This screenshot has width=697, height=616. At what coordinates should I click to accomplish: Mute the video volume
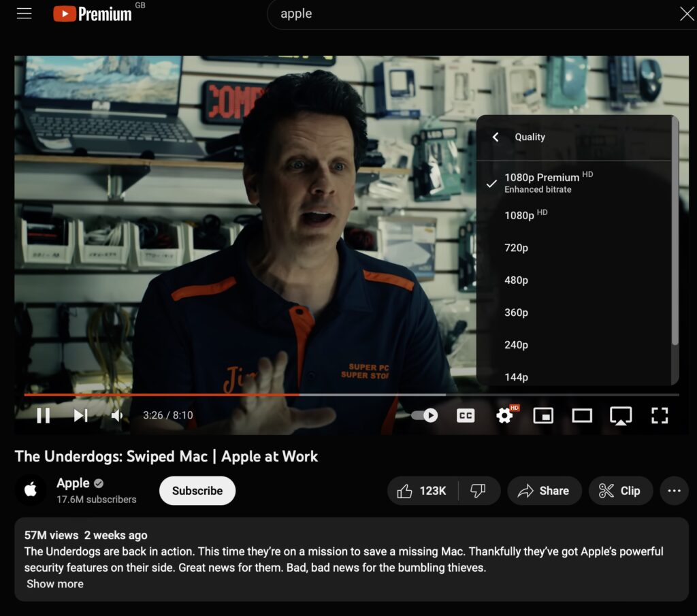click(117, 416)
